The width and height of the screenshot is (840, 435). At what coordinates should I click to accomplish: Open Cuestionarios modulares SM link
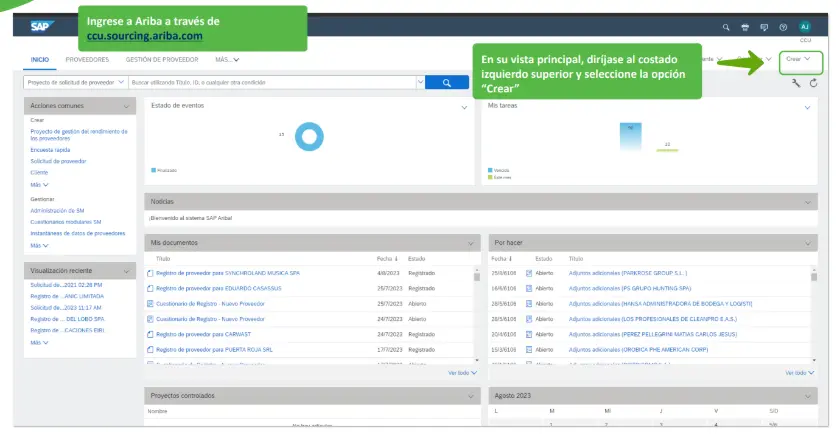coord(65,222)
